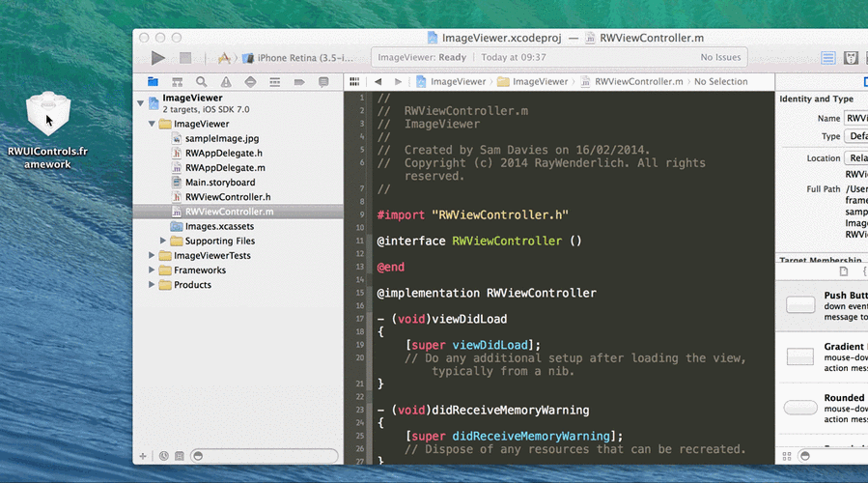Screen dimensions: 868x483
Task: Expand the Frameworks group
Action: pyautogui.click(x=152, y=270)
